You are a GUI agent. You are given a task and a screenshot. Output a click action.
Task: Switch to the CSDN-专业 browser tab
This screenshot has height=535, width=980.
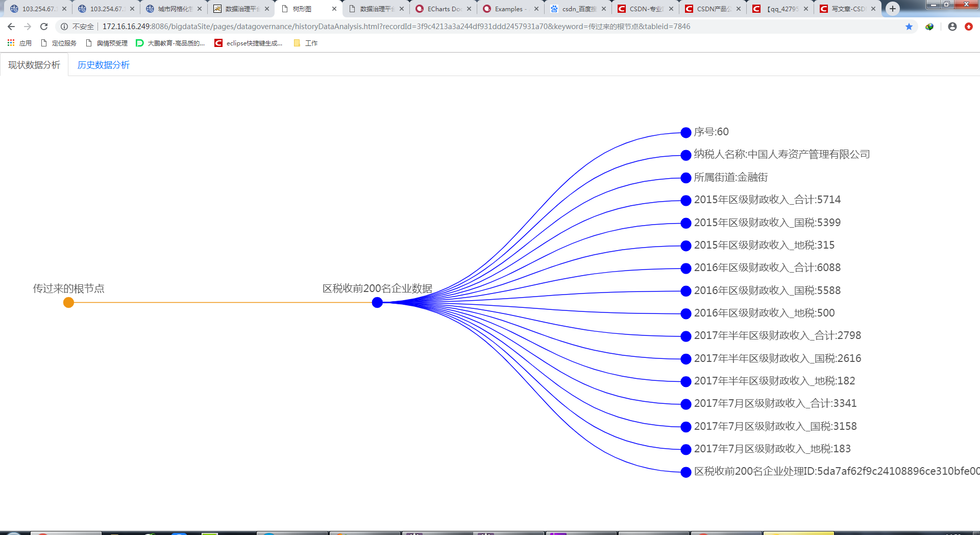point(645,9)
